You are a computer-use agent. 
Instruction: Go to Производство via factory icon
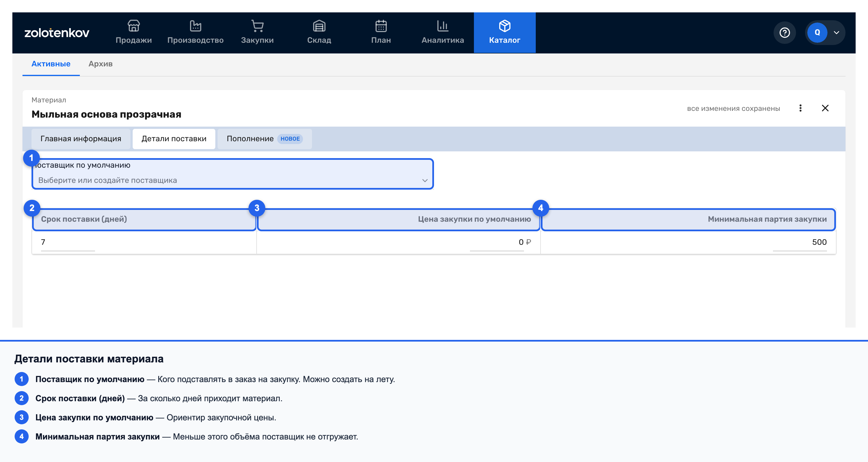pyautogui.click(x=195, y=26)
